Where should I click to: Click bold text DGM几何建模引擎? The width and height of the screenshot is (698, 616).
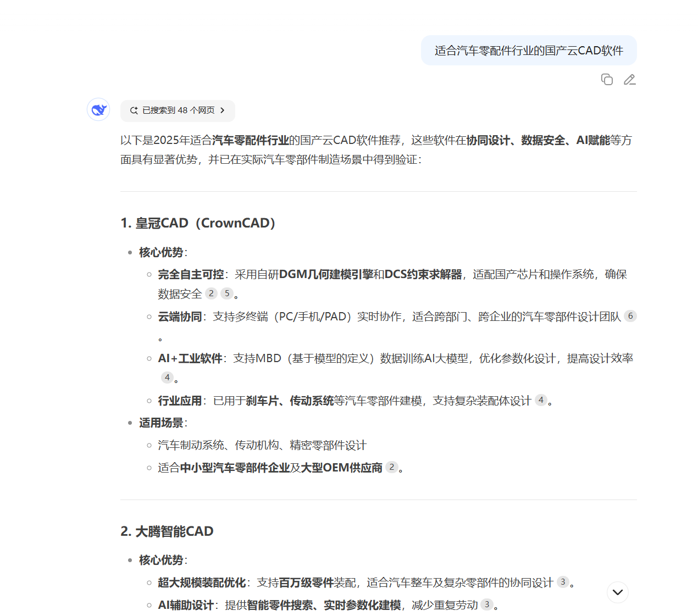[x=326, y=274]
